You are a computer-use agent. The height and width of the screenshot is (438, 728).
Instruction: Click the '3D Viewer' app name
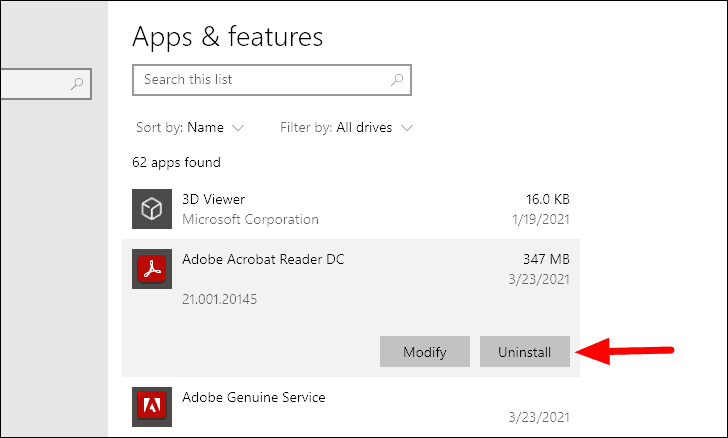point(213,199)
